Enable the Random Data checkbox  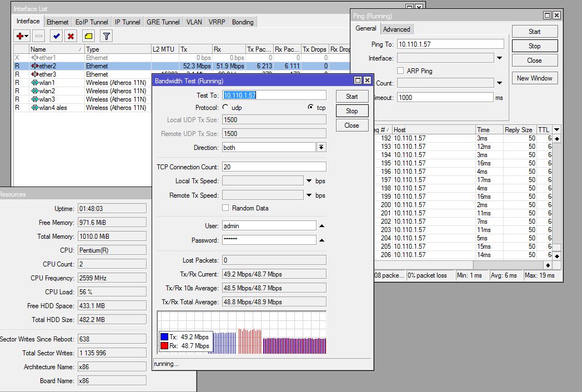pos(225,208)
